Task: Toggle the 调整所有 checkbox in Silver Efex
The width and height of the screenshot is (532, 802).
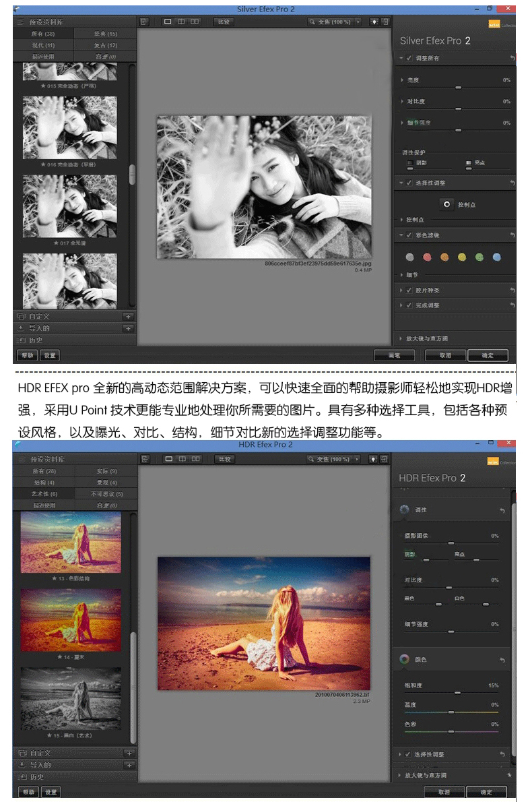Action: tap(409, 59)
